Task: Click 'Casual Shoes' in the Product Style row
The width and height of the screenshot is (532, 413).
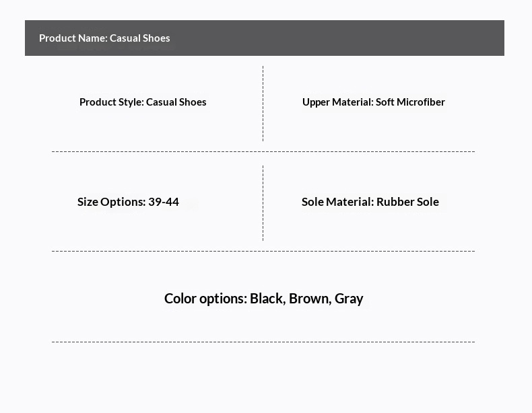Action: (176, 102)
